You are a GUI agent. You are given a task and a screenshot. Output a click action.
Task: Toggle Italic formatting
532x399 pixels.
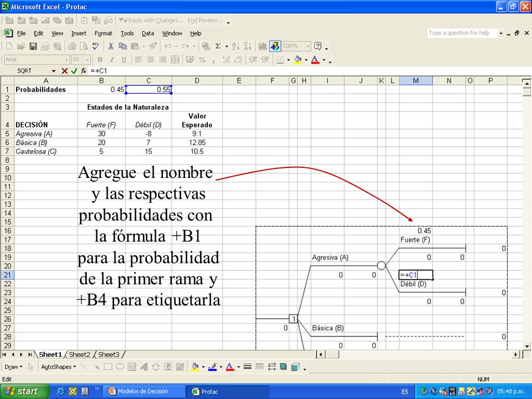pos(111,60)
